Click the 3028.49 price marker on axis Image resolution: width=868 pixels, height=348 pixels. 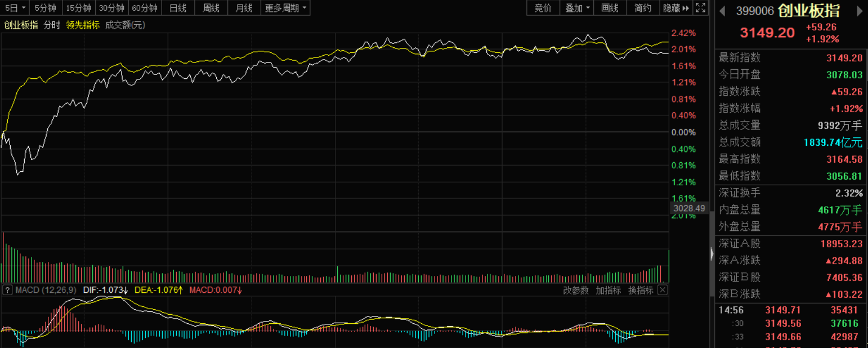click(690, 208)
